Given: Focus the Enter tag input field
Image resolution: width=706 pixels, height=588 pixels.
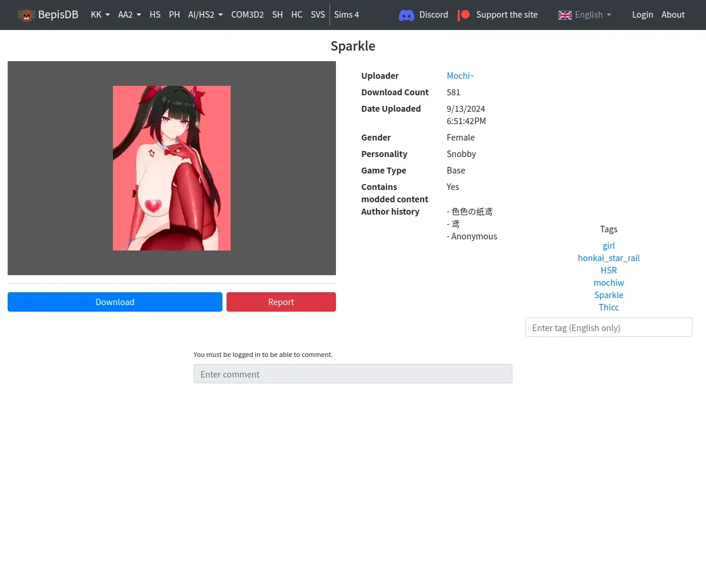Looking at the screenshot, I should tap(609, 328).
